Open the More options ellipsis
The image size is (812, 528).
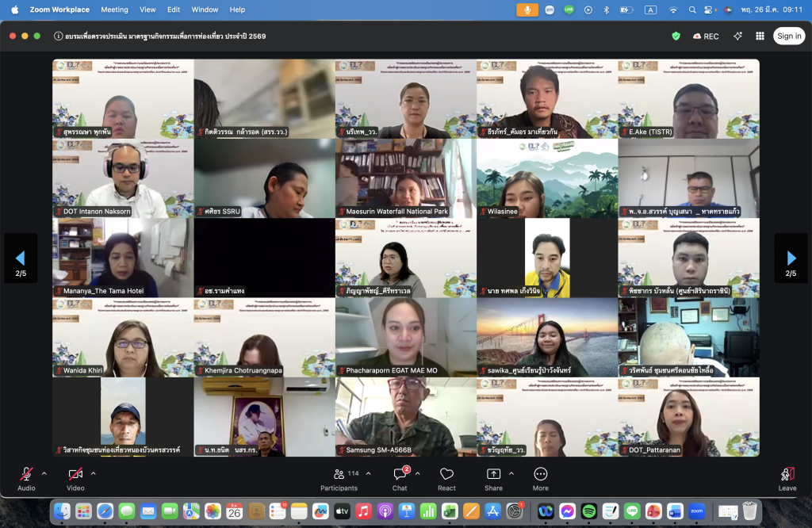click(541, 474)
